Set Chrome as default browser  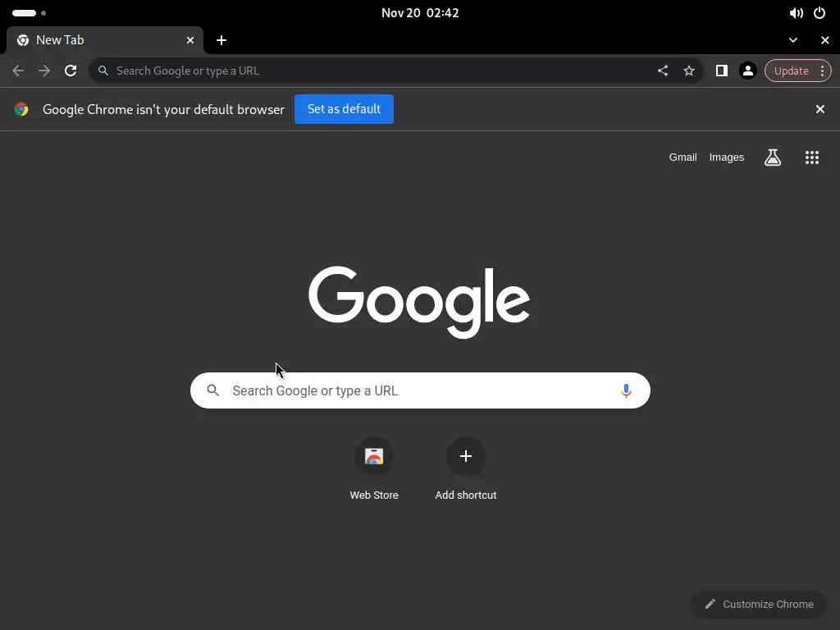click(x=344, y=109)
